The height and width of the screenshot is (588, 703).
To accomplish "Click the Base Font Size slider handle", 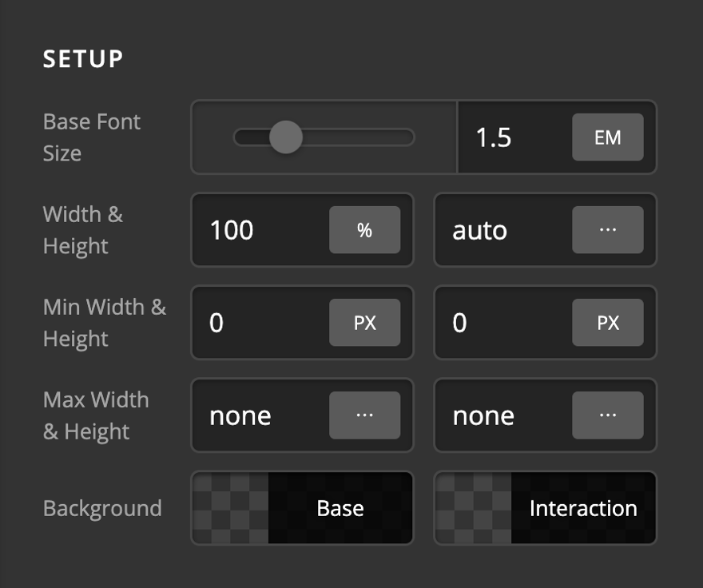I will pyautogui.click(x=285, y=137).
